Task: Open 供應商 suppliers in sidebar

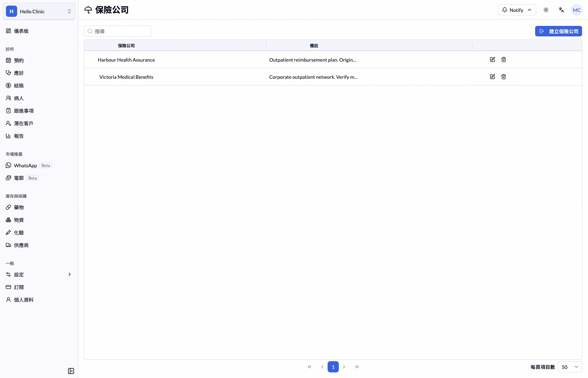Action: 39,245
